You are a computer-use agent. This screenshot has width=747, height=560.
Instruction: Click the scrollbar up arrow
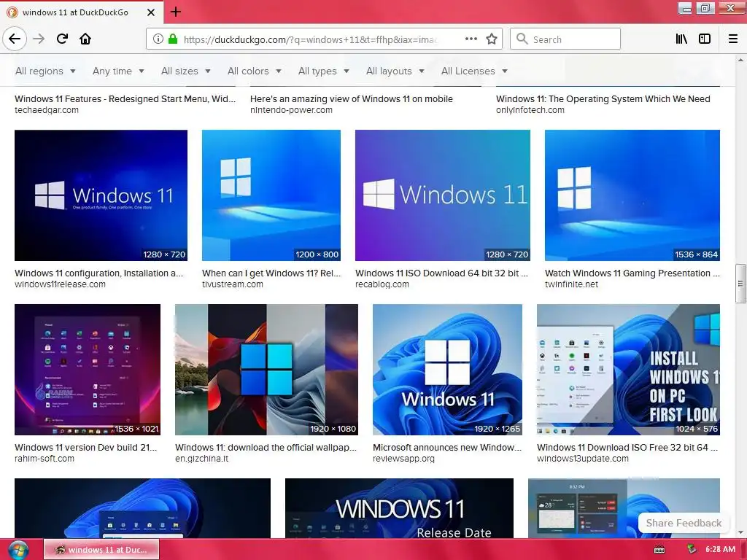(740, 60)
